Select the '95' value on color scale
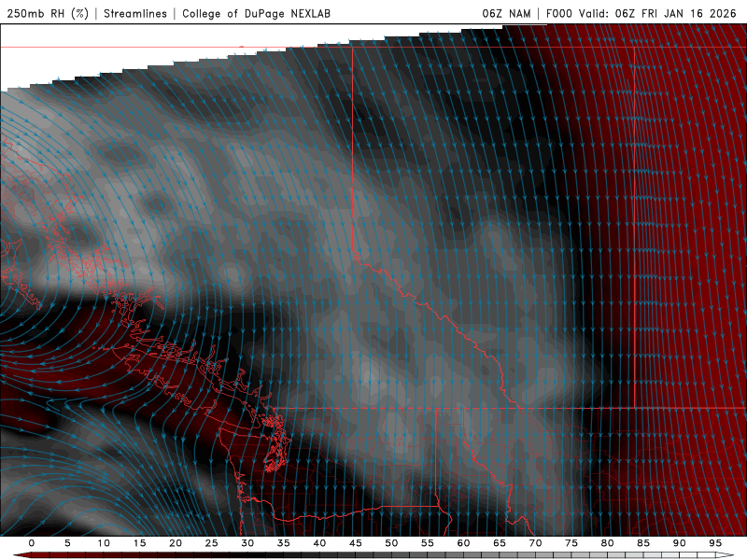The height and width of the screenshot is (560, 747). [x=715, y=543]
